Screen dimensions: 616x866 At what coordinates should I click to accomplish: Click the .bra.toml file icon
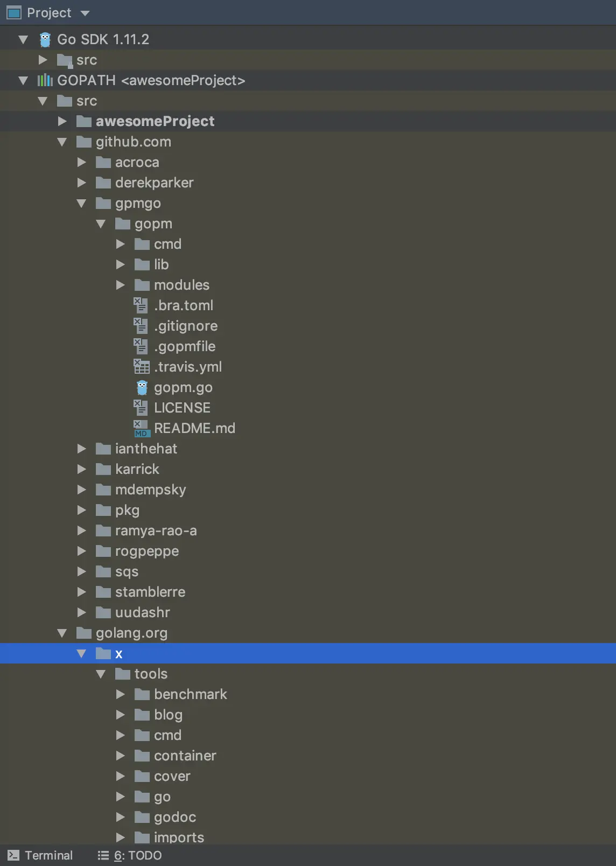click(141, 305)
